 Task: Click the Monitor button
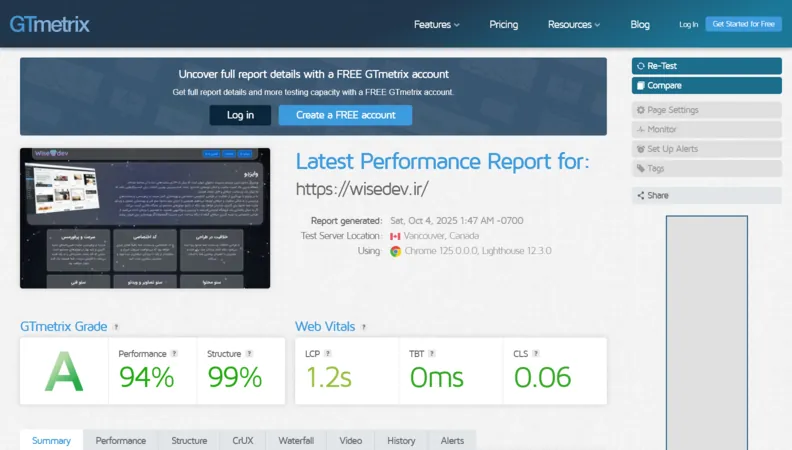pyautogui.click(x=707, y=129)
